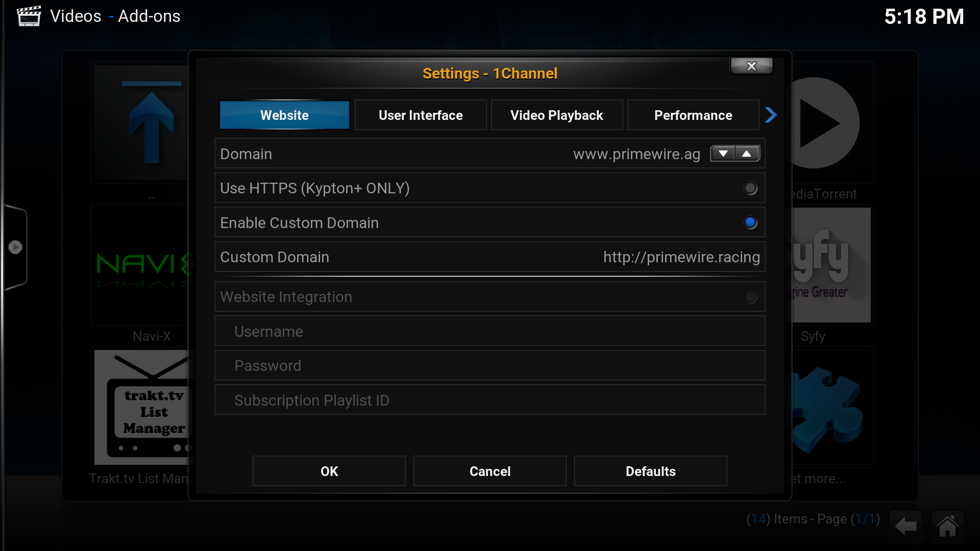Click Domain down arrow spinner
Screen dimensions: 980x551
[723, 154]
